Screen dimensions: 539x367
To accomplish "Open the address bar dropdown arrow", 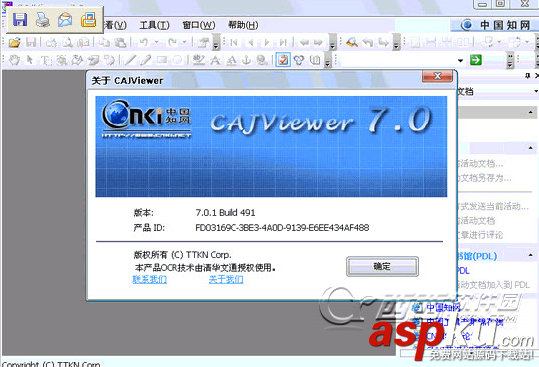I will point(460,61).
